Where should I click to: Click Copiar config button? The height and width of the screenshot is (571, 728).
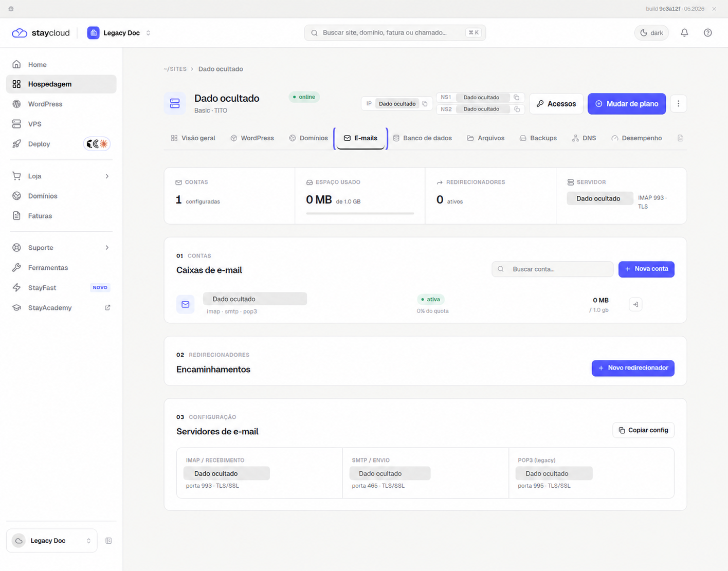point(643,430)
